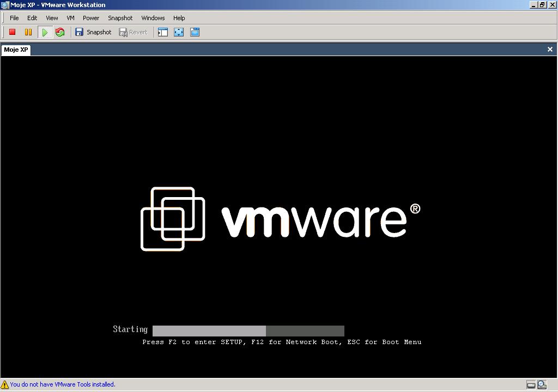Click the quick switch mode icon

pos(195,32)
